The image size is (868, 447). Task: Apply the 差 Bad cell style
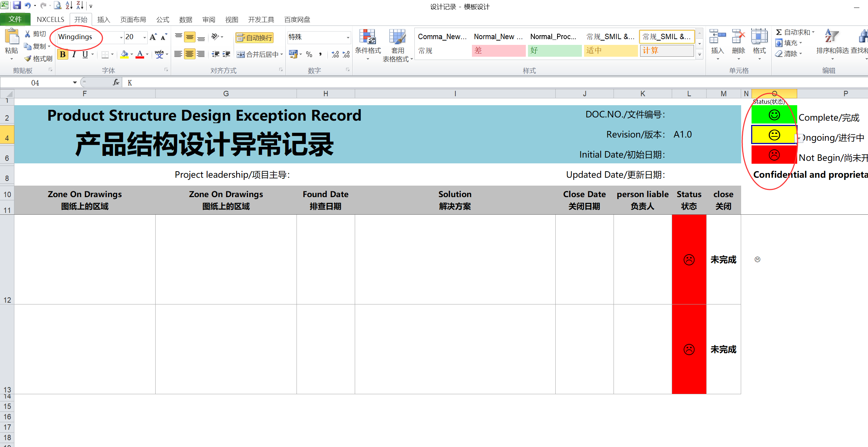tap(499, 51)
